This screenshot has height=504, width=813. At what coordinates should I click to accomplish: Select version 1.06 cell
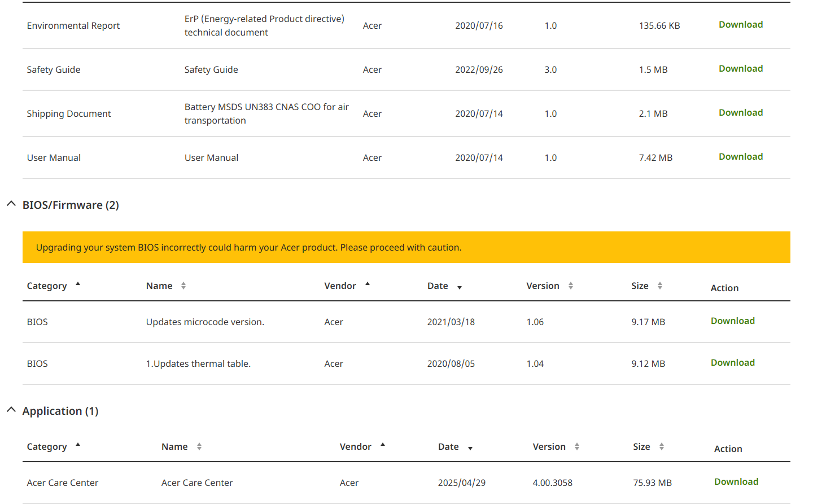[535, 322]
